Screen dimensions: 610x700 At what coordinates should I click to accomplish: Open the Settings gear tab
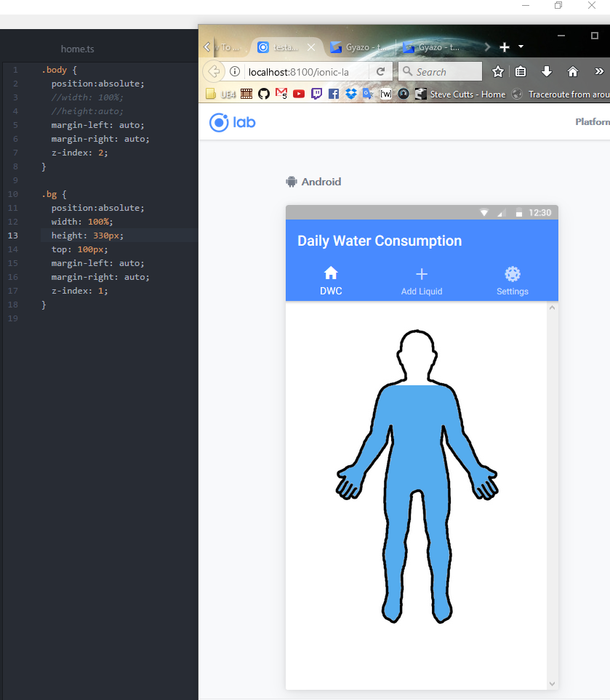(x=512, y=281)
